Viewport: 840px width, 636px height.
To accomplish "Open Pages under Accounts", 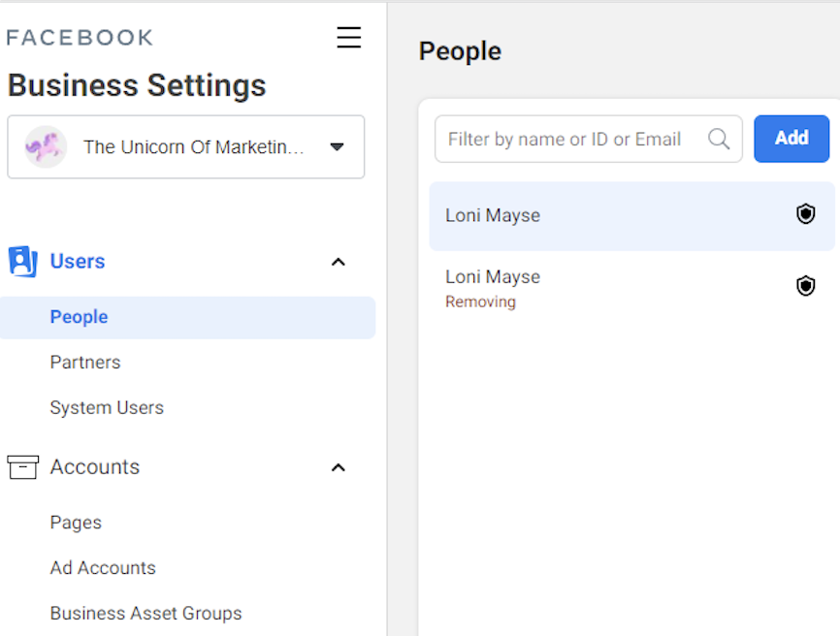I will pyautogui.click(x=76, y=523).
